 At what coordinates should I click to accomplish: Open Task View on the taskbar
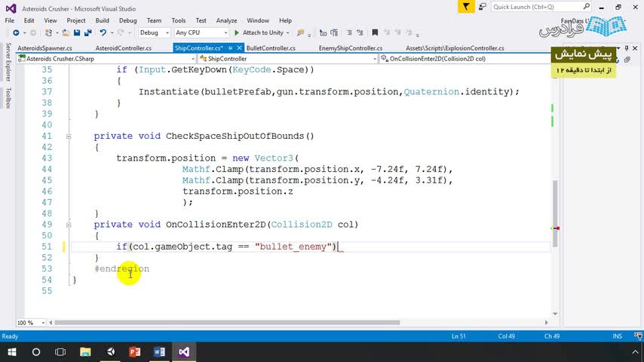60,352
